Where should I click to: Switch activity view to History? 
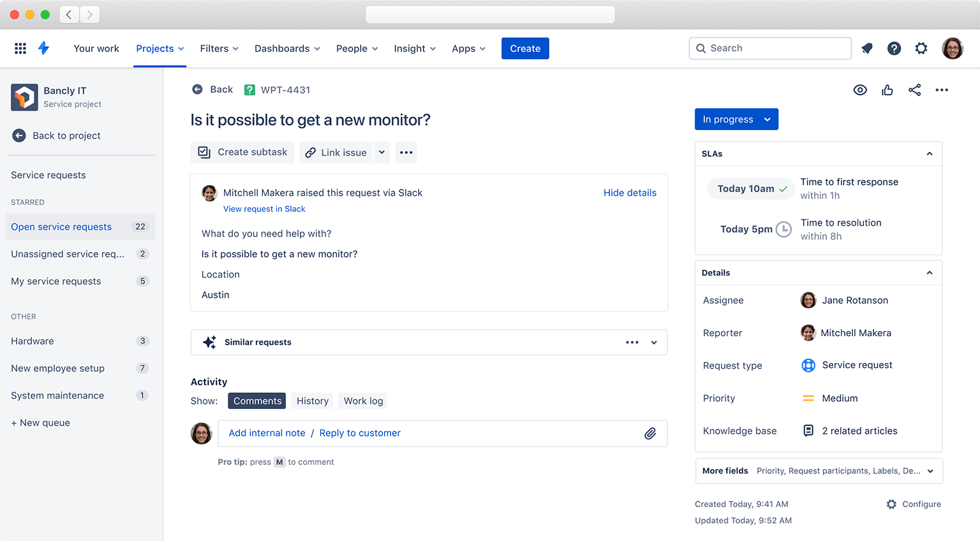point(312,401)
